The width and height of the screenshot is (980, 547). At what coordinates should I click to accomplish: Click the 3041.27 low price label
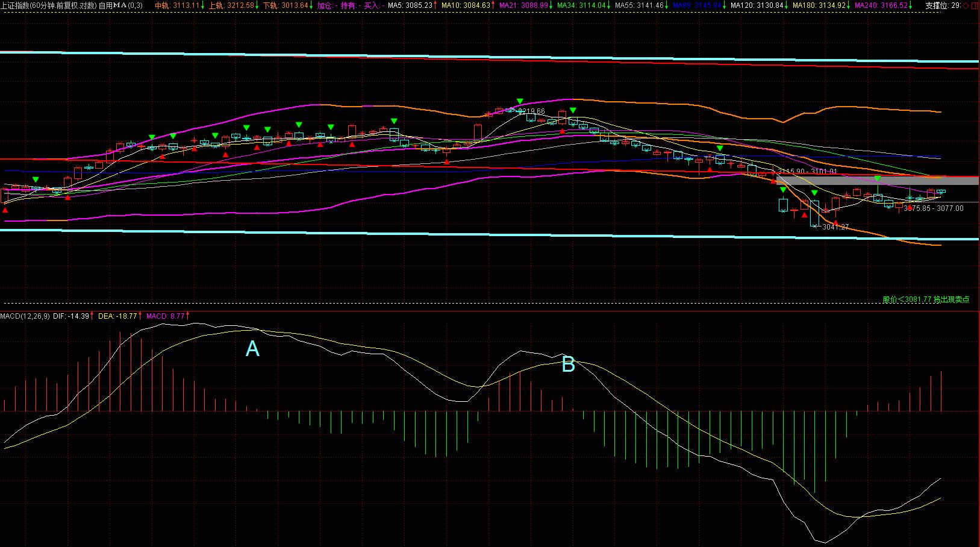click(x=835, y=227)
